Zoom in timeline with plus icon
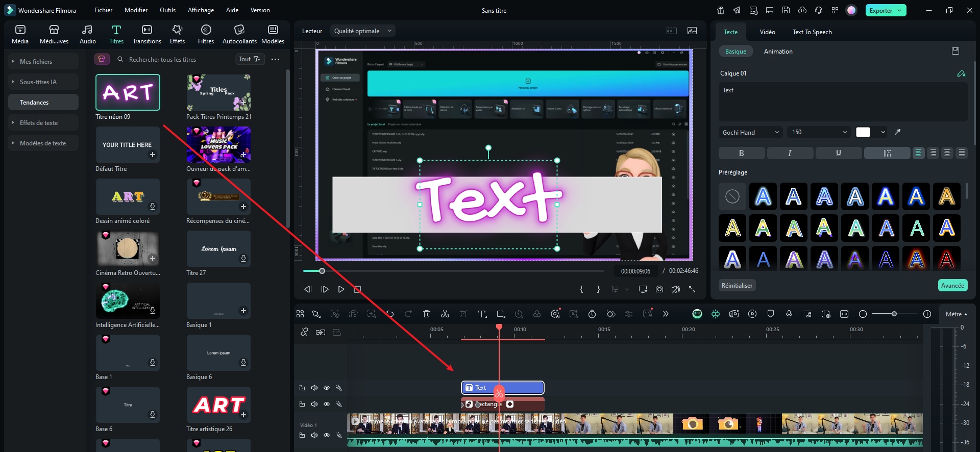Viewport: 980px width, 452px height. 927,314
